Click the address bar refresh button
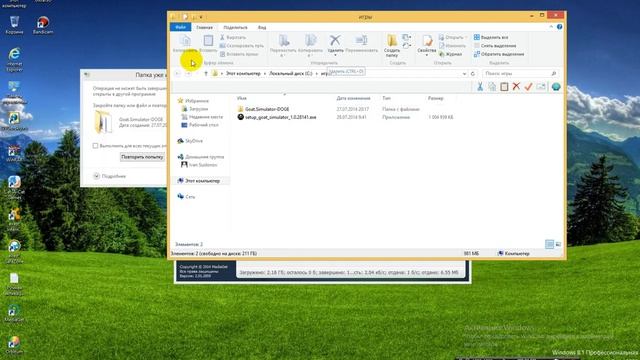The height and width of the screenshot is (360, 640). [x=473, y=74]
